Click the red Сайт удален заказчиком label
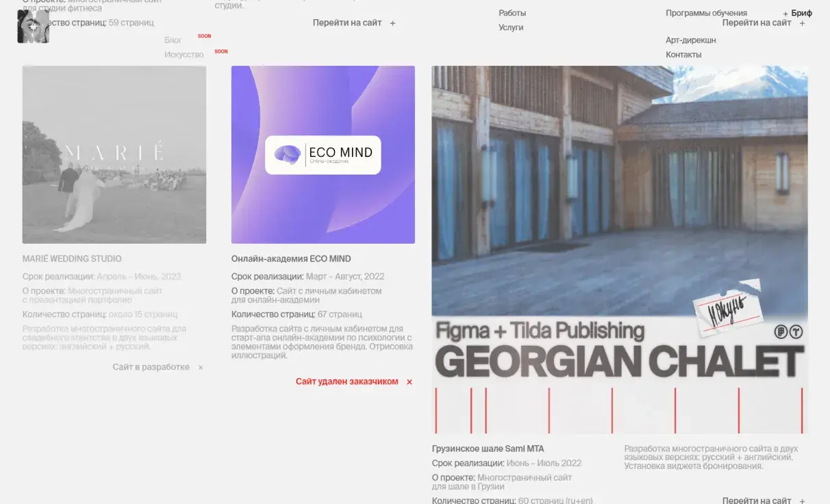830x504 pixels. (x=347, y=381)
